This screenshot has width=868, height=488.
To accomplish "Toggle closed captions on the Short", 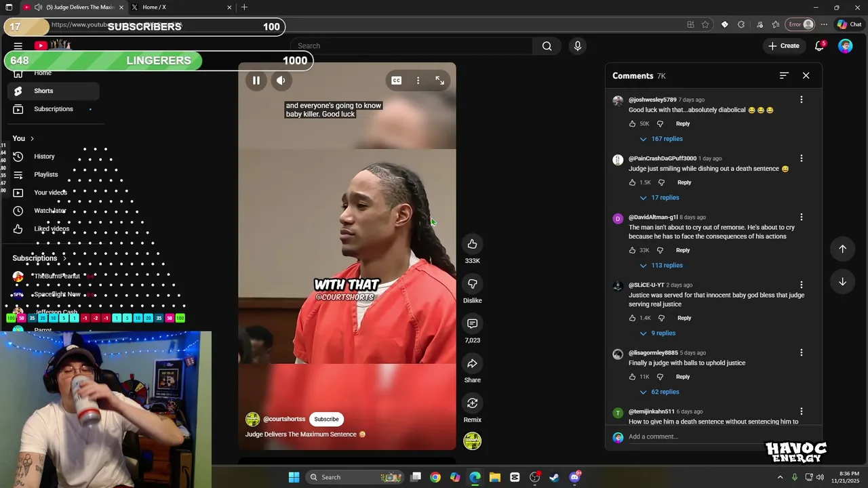I will (x=397, y=81).
